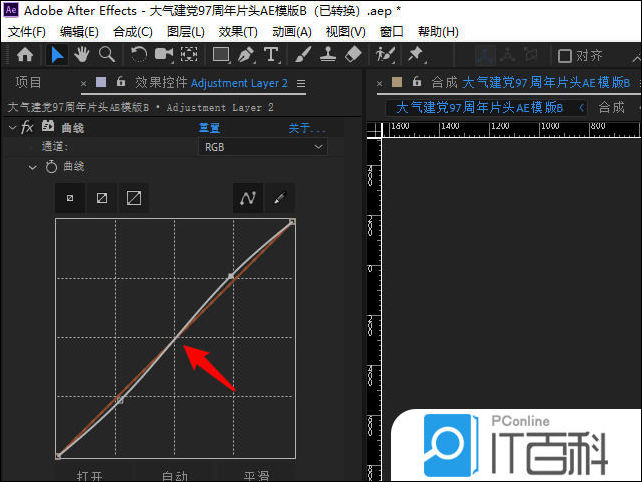Toggle lock on Effect Controls panel
The height and width of the screenshot is (482, 642).
[121, 81]
